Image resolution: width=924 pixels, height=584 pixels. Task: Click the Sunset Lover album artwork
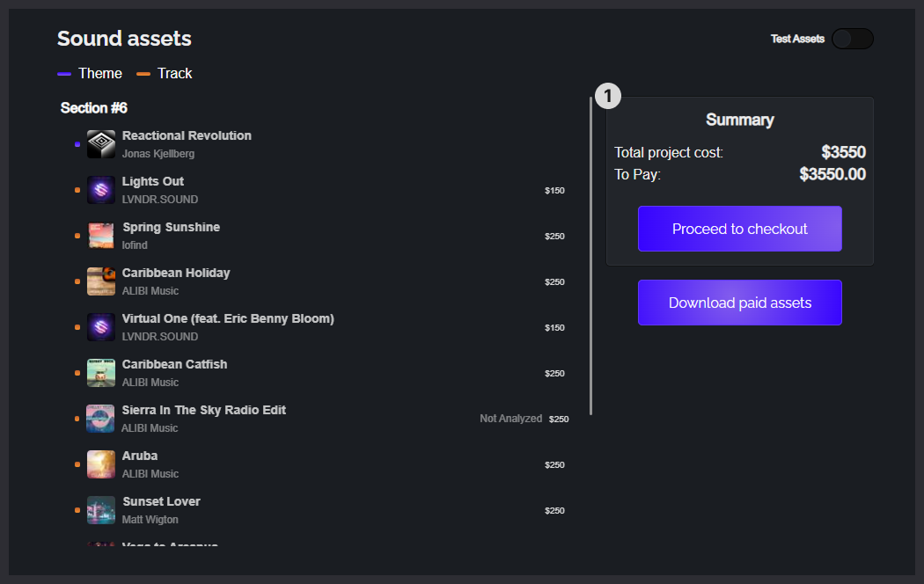pos(101,510)
